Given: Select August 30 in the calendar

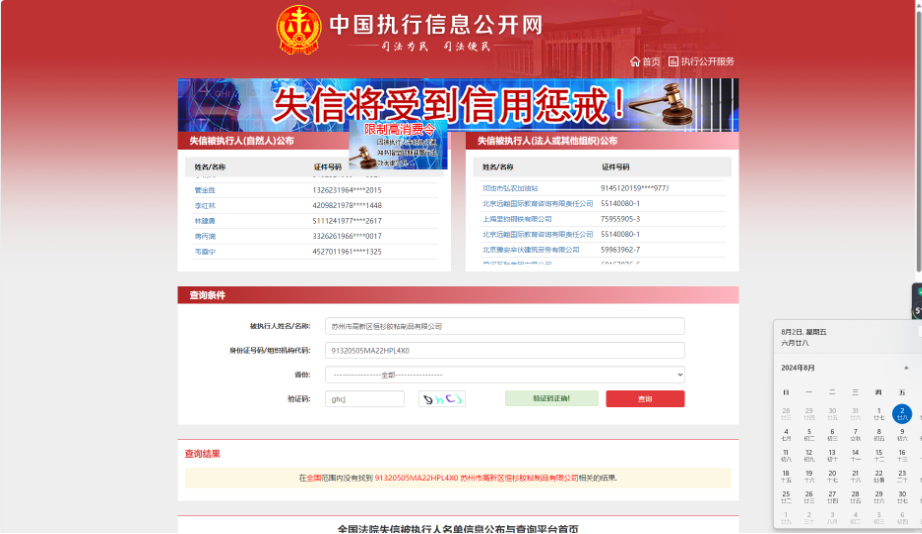Looking at the screenshot, I should 902,497.
